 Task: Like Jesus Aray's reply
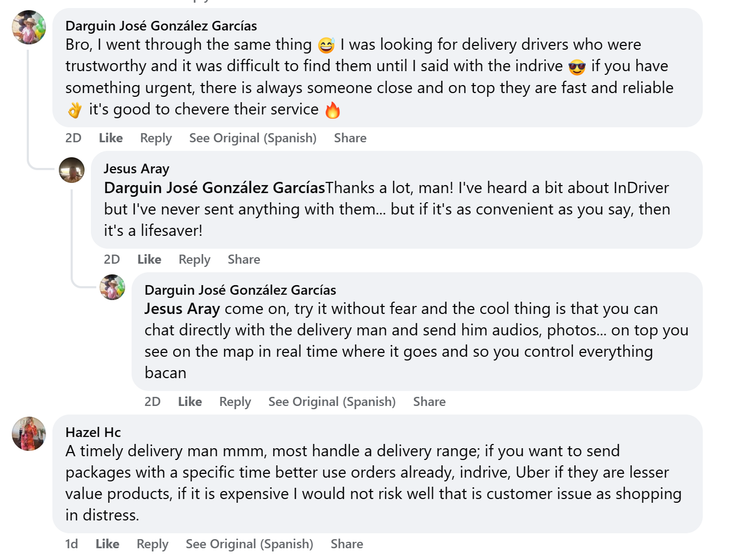tap(149, 259)
